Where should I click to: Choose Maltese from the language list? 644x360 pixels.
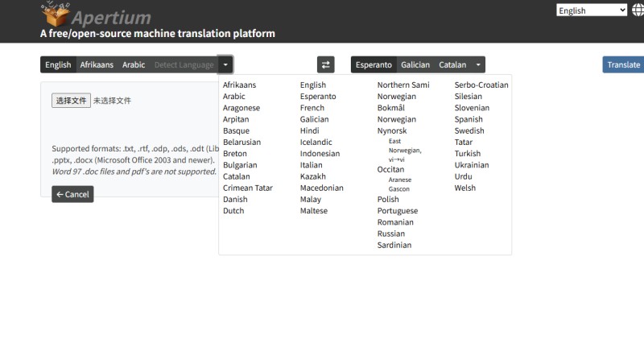click(x=314, y=211)
